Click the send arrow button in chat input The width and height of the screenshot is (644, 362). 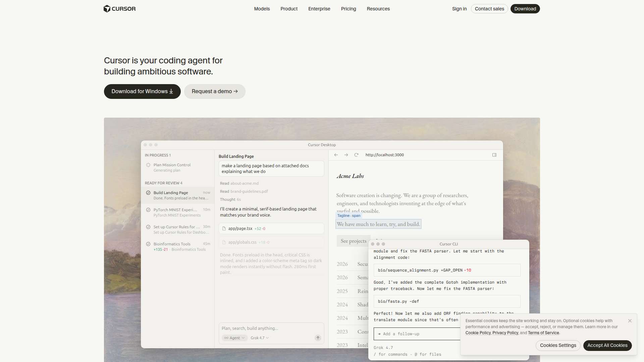click(x=318, y=338)
